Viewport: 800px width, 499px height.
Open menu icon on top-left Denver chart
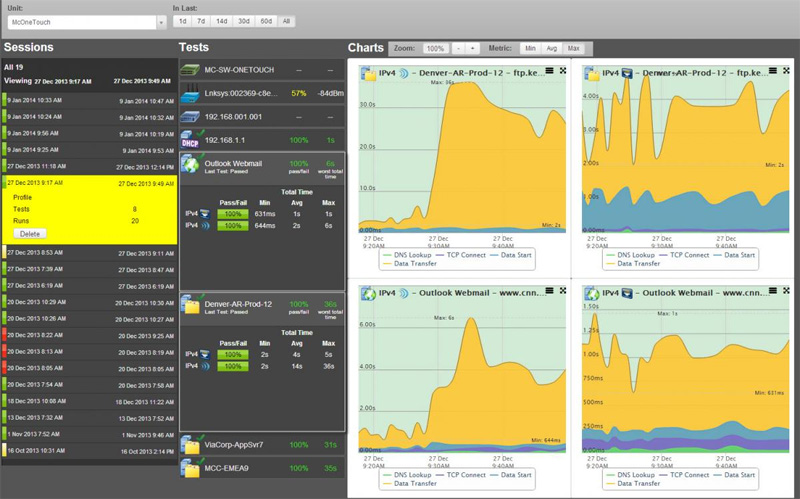tap(550, 70)
